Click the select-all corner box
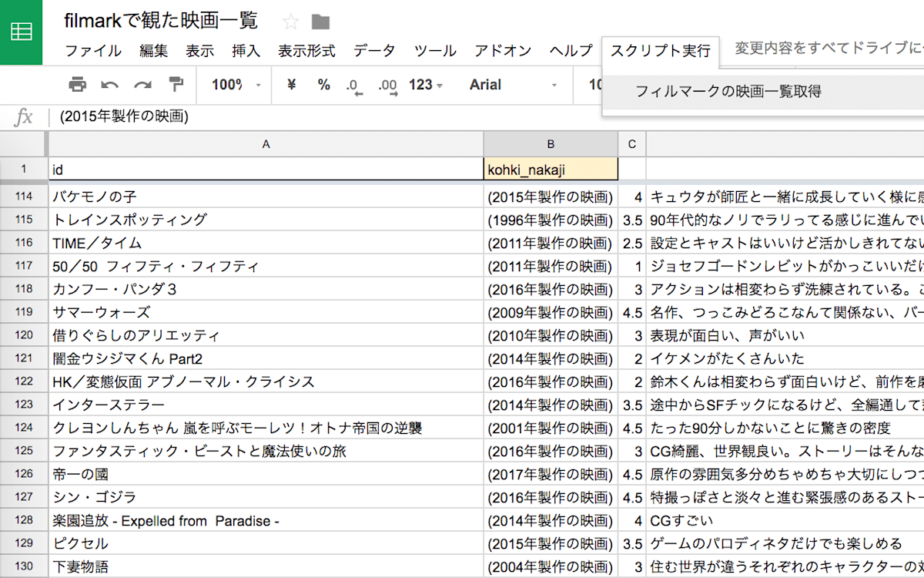This screenshot has height=578, width=924. point(23,143)
